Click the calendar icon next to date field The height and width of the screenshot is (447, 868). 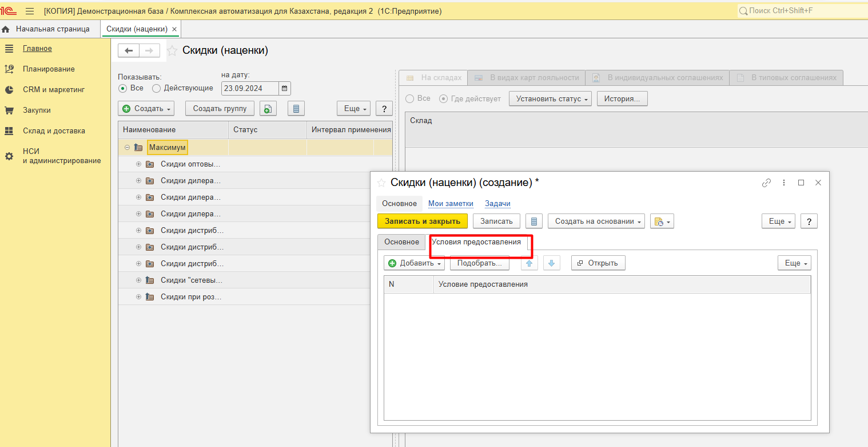pyautogui.click(x=285, y=89)
